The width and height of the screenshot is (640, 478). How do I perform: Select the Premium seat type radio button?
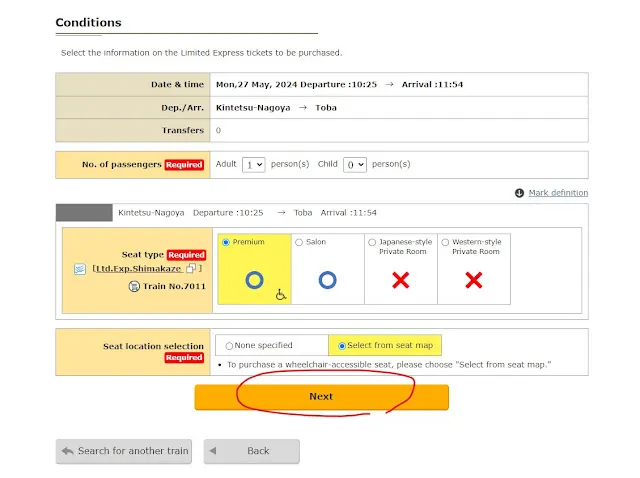coord(226,242)
